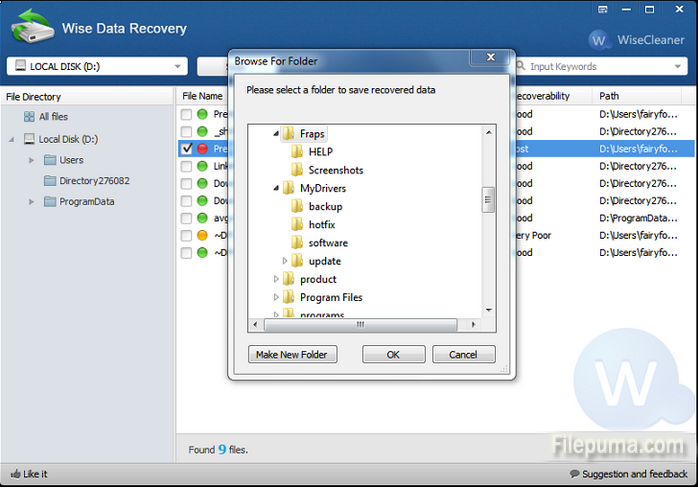Expand the Program Files folder node
The height and width of the screenshot is (489, 698).
pyautogui.click(x=276, y=297)
